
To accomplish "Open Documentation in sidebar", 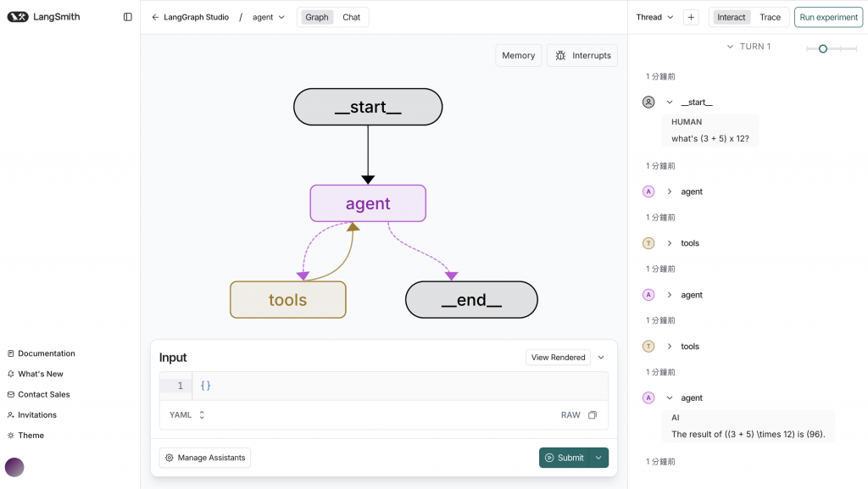I will pyautogui.click(x=42, y=353).
